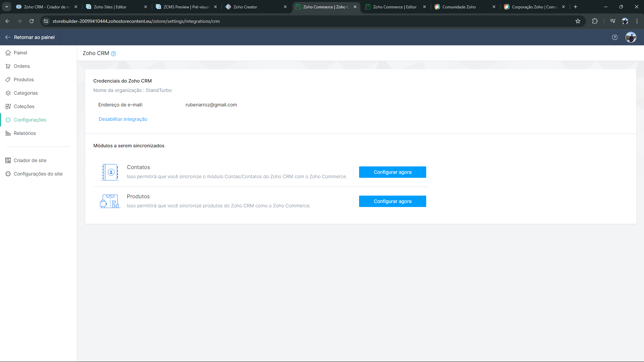Click the Coleções grid icon
The image size is (644, 362).
pyautogui.click(x=8, y=106)
